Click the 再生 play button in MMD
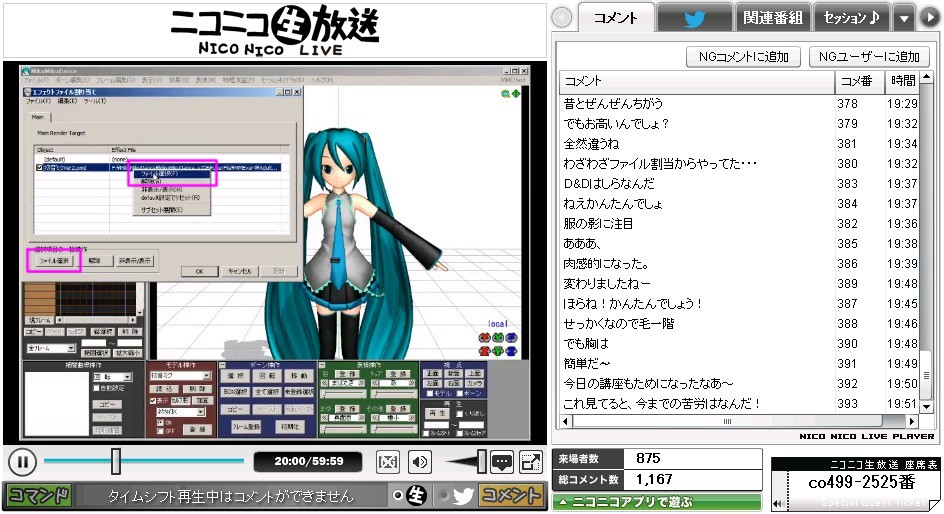The width and height of the screenshot is (944, 514). (436, 413)
